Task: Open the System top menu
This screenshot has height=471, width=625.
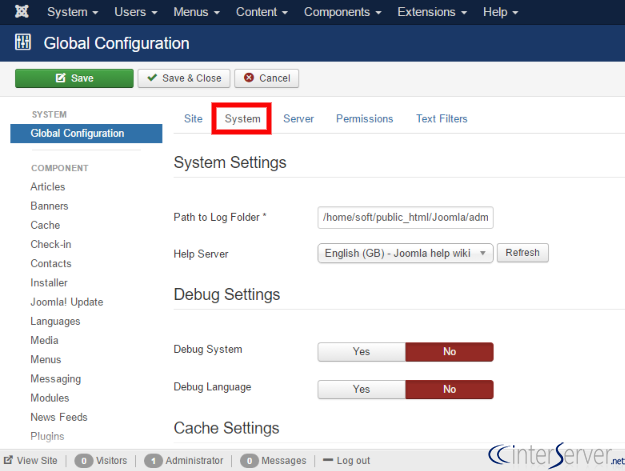Action: pyautogui.click(x=73, y=12)
